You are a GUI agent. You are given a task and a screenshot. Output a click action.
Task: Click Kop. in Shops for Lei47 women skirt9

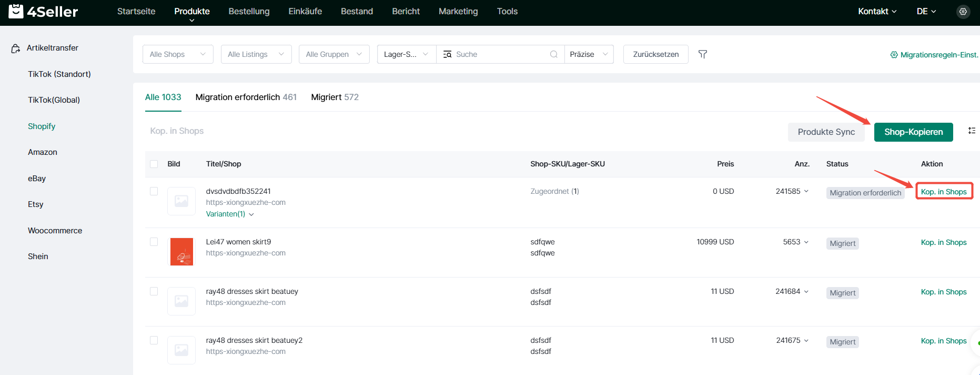click(x=944, y=242)
